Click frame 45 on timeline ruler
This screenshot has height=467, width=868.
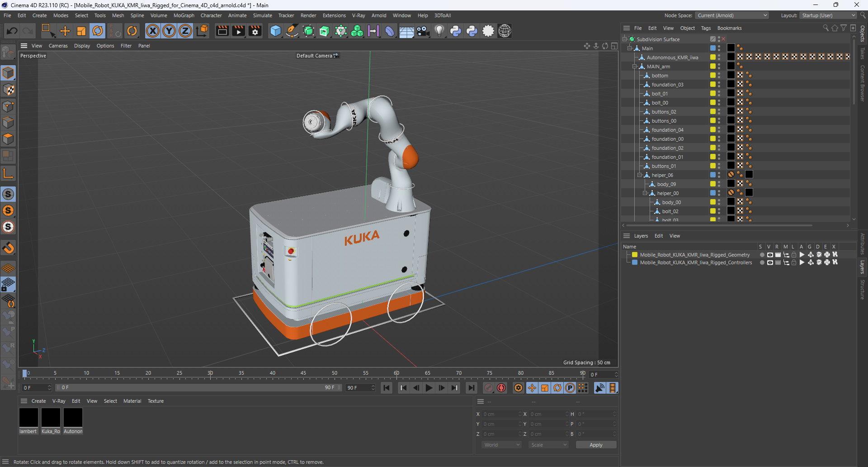tap(303, 374)
